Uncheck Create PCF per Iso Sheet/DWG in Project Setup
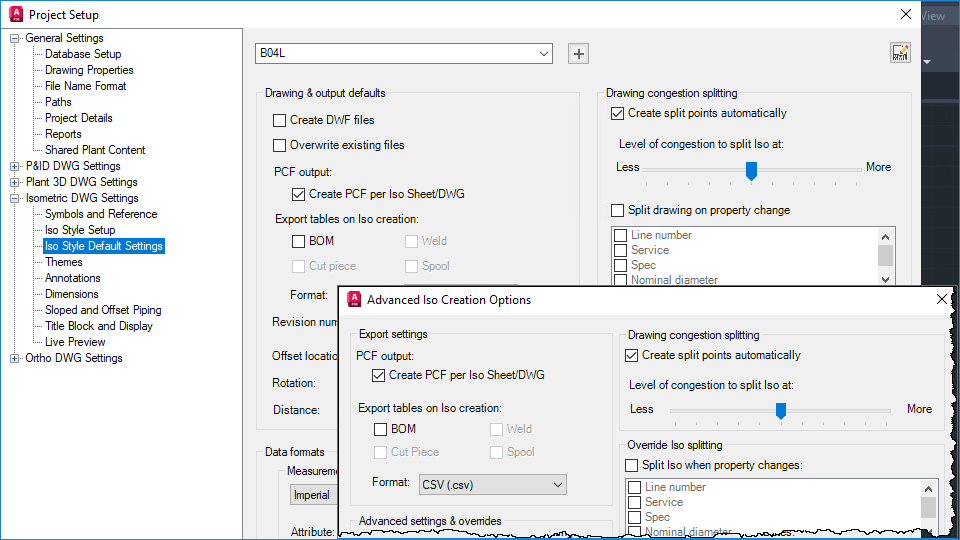The image size is (960, 540). click(298, 194)
